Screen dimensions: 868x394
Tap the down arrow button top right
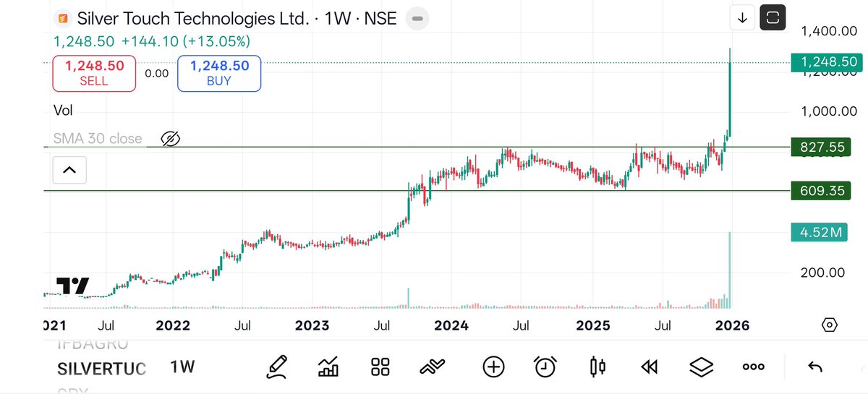click(x=742, y=18)
